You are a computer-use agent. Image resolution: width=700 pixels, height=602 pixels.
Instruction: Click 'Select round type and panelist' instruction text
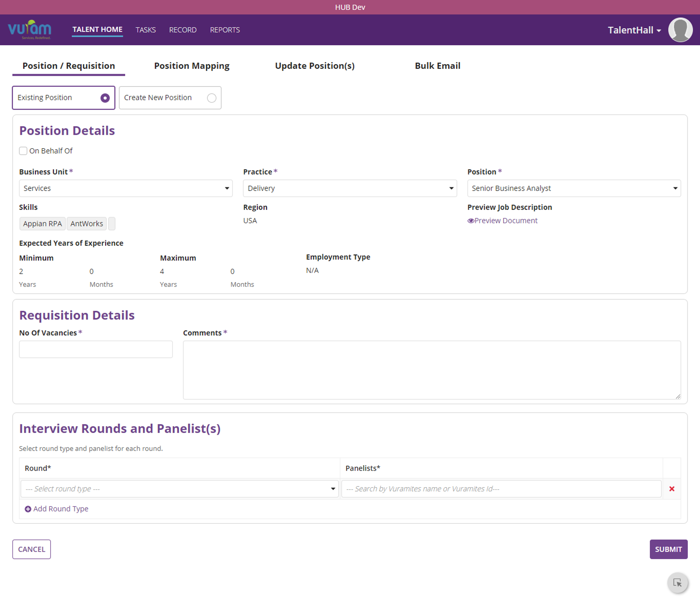pyautogui.click(x=91, y=449)
